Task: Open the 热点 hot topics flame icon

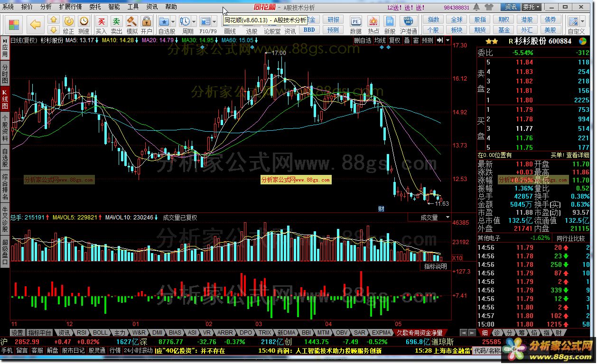Action: point(373,21)
